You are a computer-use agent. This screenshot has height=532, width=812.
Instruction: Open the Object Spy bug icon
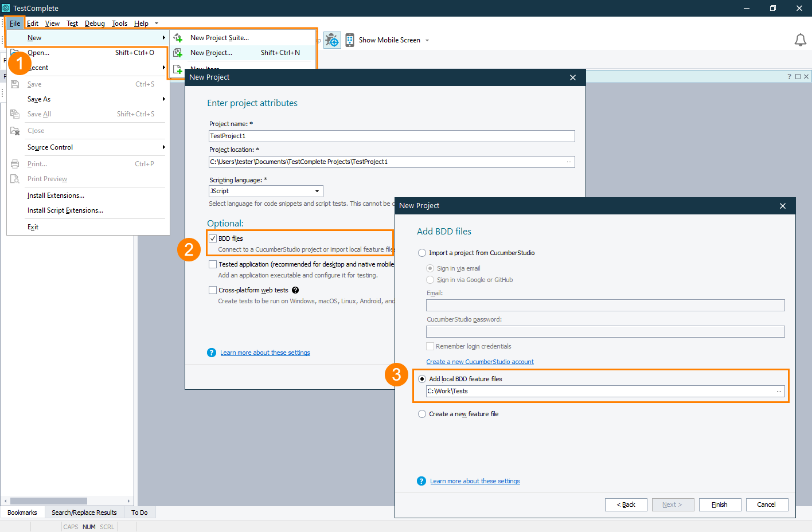point(332,40)
